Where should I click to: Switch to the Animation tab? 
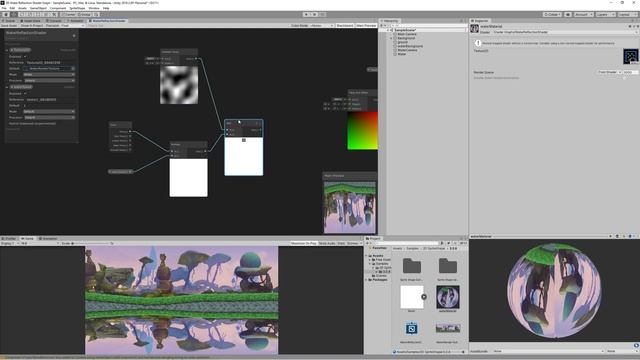pos(48,238)
